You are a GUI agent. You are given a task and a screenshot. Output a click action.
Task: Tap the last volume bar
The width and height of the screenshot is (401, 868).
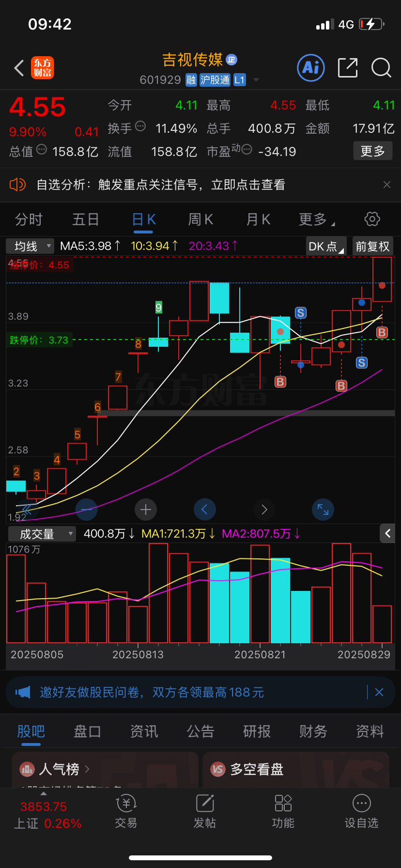(x=382, y=624)
